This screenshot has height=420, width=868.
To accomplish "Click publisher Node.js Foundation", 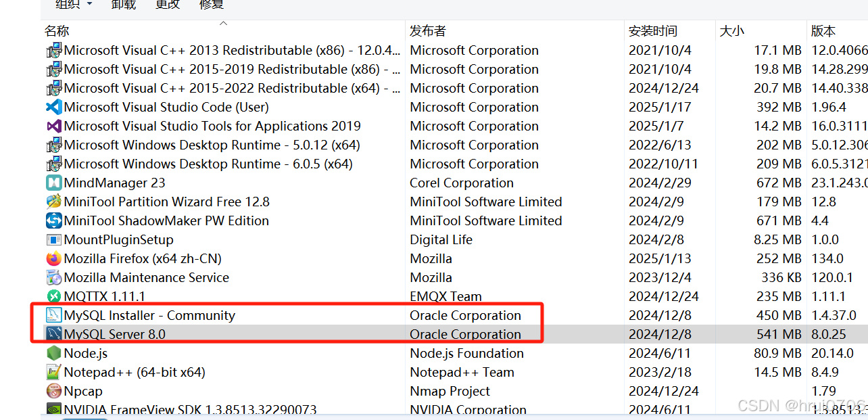I will click(466, 353).
